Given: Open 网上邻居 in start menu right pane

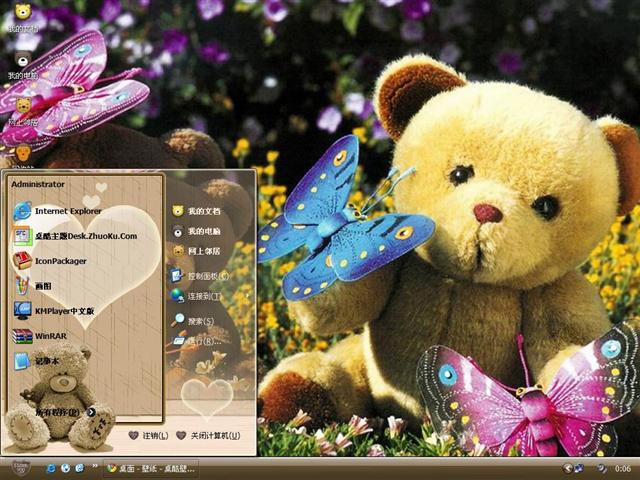Looking at the screenshot, I should tap(196, 251).
